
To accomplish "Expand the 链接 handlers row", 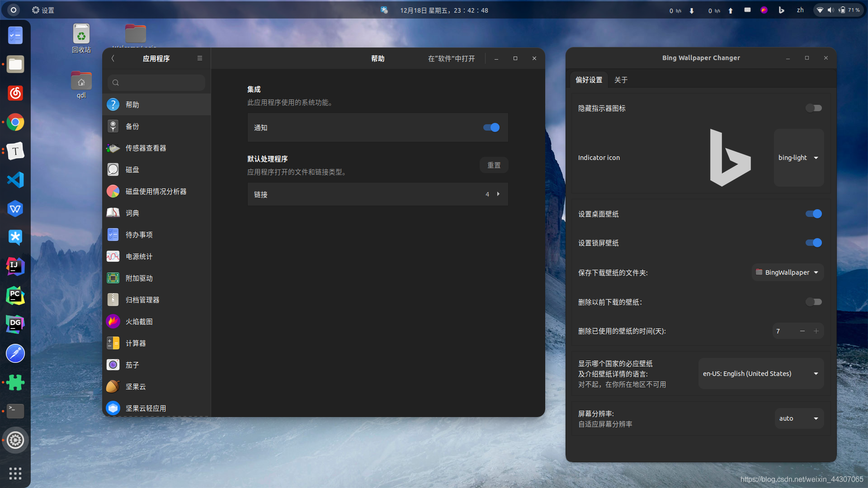I will coord(378,194).
